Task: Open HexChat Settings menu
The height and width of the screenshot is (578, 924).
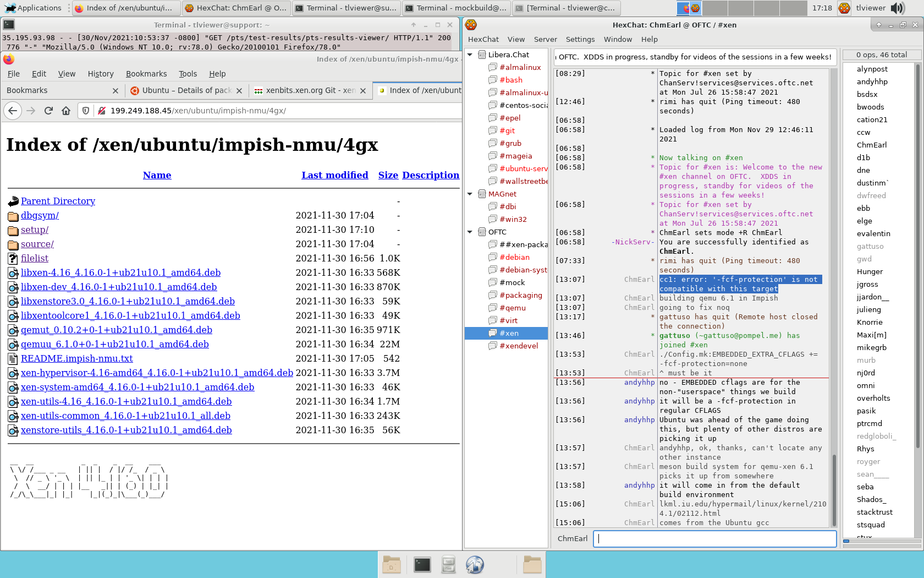Action: [x=580, y=39]
